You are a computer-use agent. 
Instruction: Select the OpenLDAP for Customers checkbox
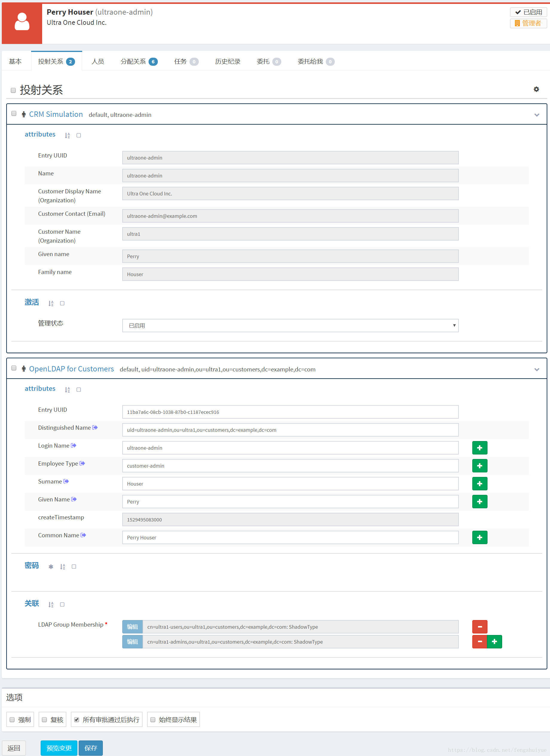(x=14, y=368)
